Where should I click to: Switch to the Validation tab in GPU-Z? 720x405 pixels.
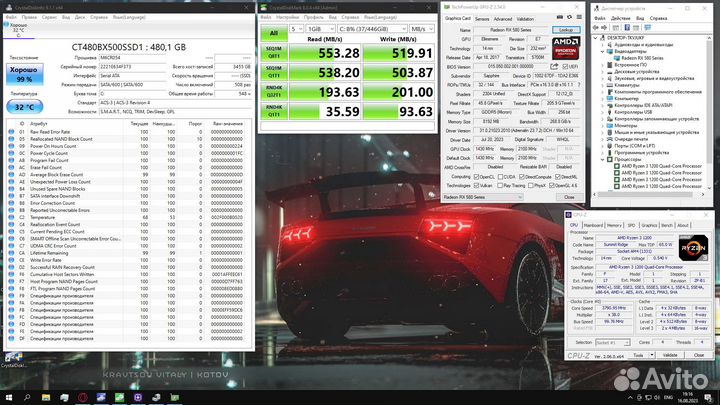point(525,19)
